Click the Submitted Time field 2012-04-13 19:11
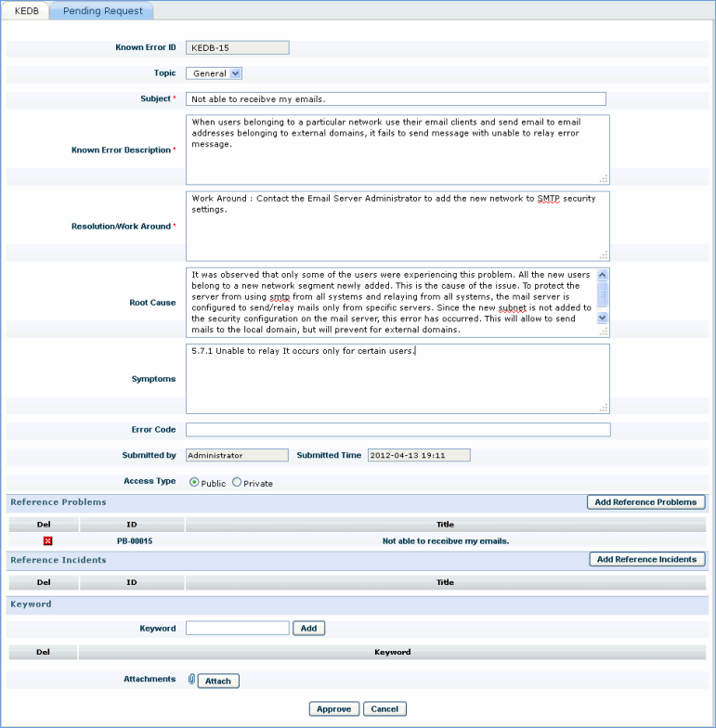Image resolution: width=716 pixels, height=728 pixels. click(x=420, y=455)
